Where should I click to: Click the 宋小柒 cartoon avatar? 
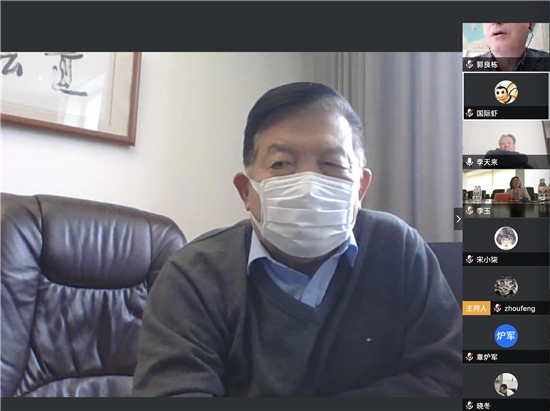(x=506, y=238)
